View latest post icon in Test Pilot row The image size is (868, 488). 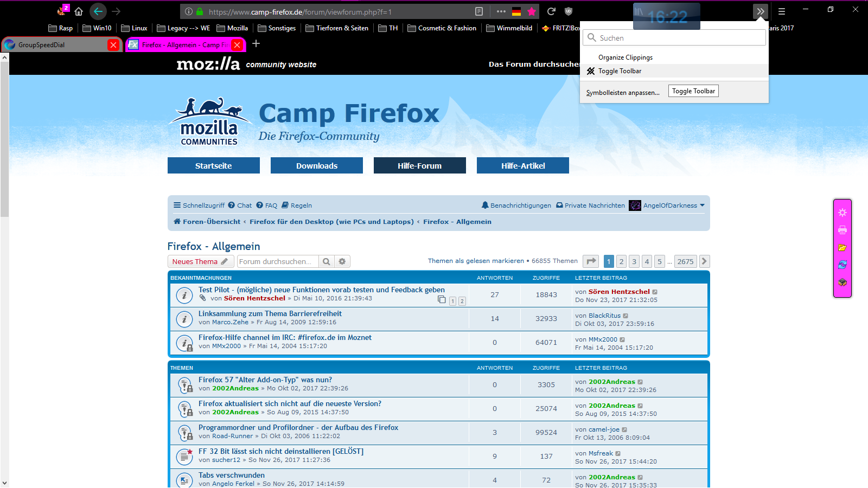(655, 292)
